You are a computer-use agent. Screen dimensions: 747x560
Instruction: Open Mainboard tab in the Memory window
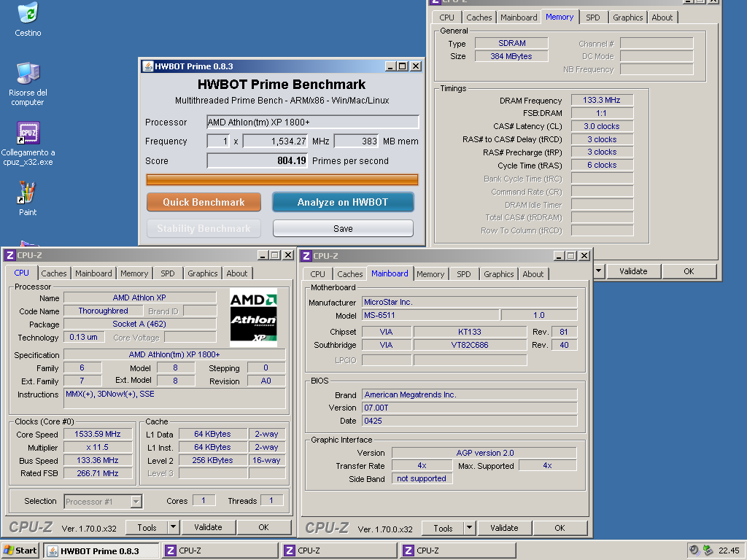coord(519,17)
